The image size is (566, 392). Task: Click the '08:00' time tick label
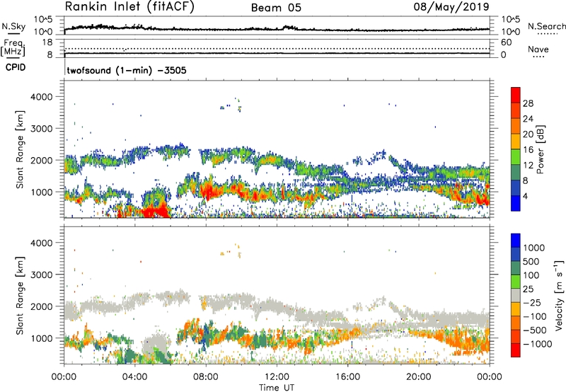pos(206,377)
